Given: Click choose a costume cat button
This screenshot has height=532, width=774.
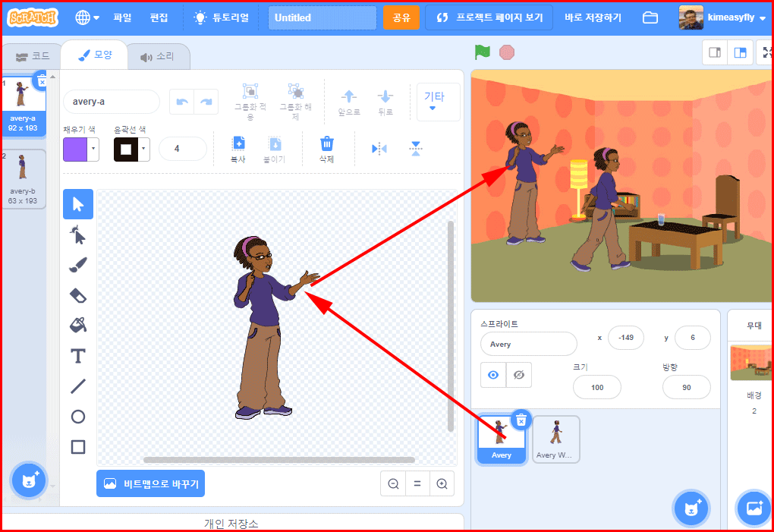Looking at the screenshot, I should 29,480.
